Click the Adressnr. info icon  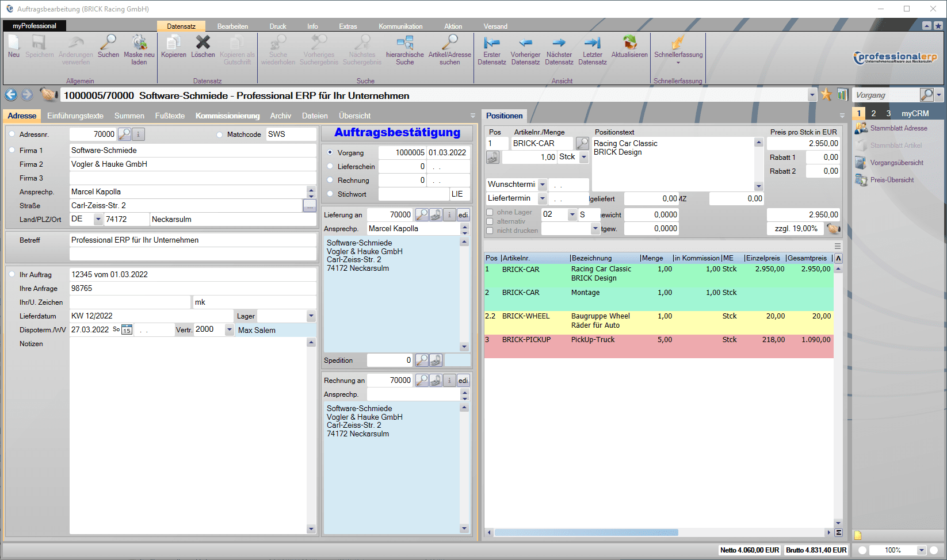click(138, 134)
